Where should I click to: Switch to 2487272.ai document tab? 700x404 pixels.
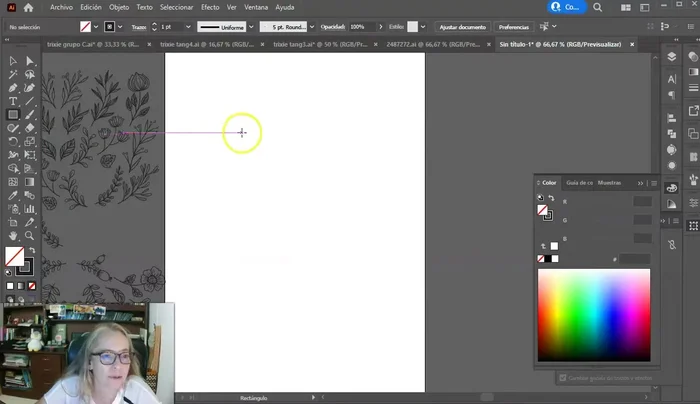tap(433, 45)
